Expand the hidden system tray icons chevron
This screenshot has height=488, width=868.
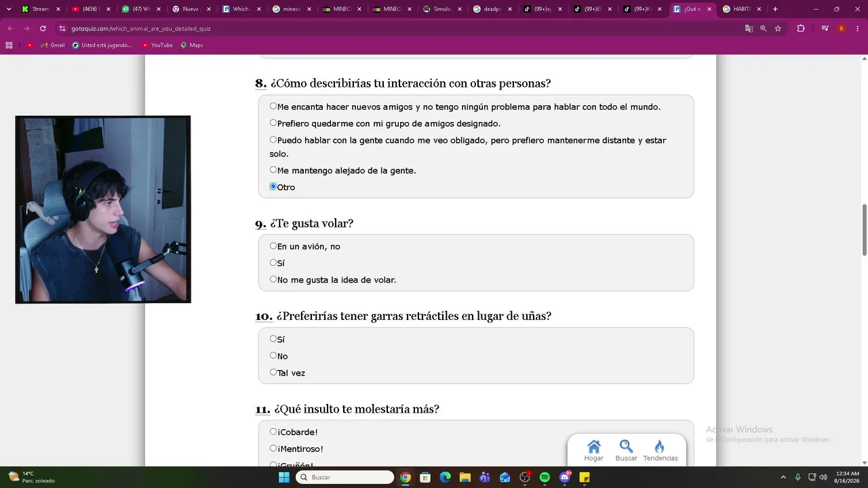783,477
